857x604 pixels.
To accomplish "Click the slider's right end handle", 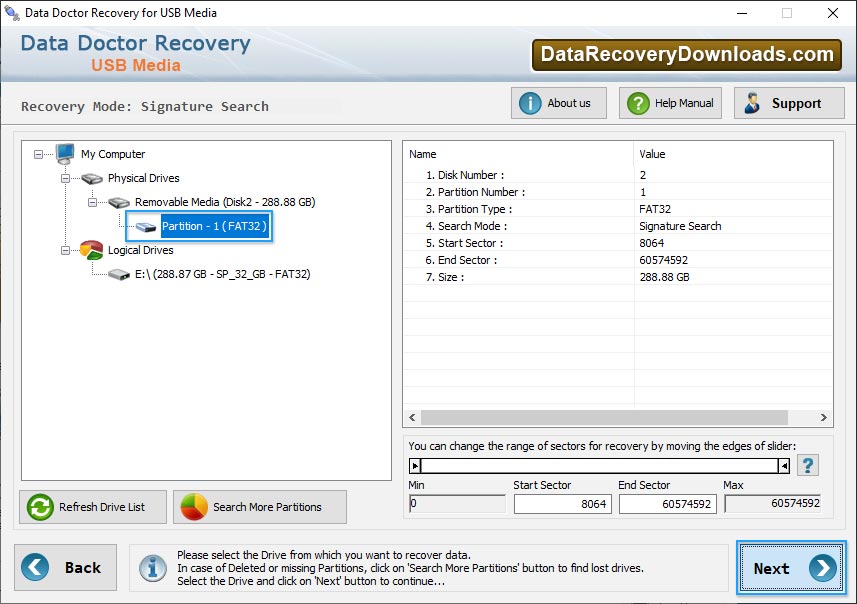I will (784, 466).
